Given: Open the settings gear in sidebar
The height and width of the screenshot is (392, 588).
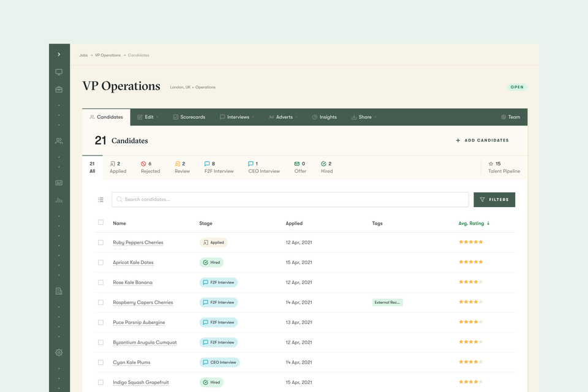Looking at the screenshot, I should 59,352.
